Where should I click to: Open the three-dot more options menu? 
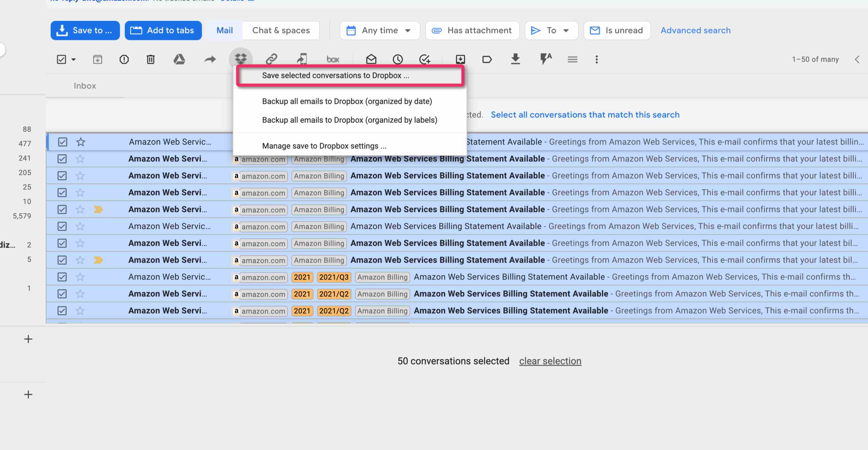596,59
